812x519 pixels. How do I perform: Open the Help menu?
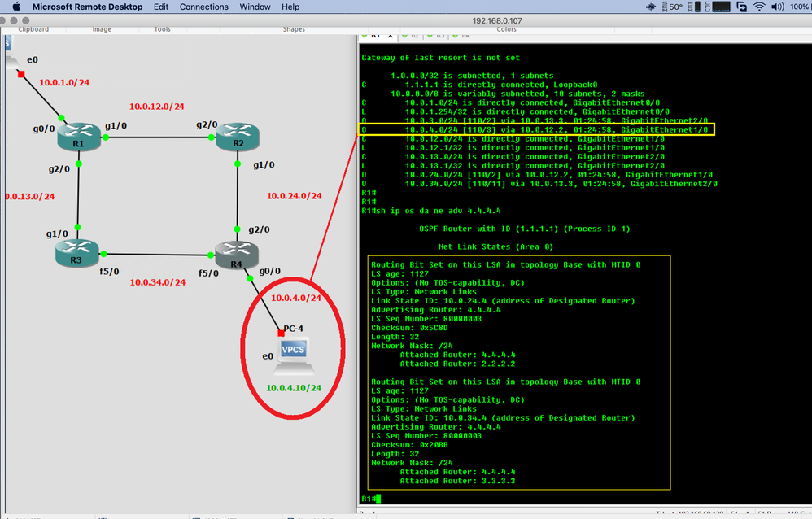[290, 7]
